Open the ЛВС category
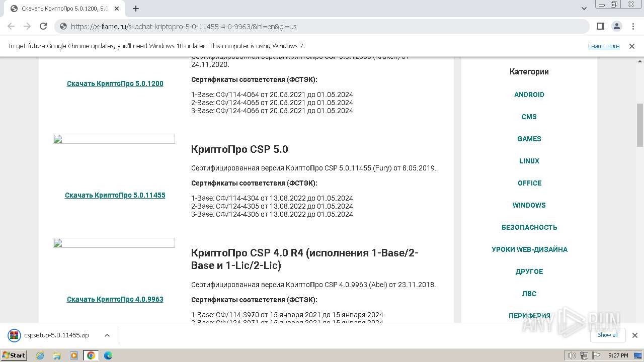 pos(529,294)
